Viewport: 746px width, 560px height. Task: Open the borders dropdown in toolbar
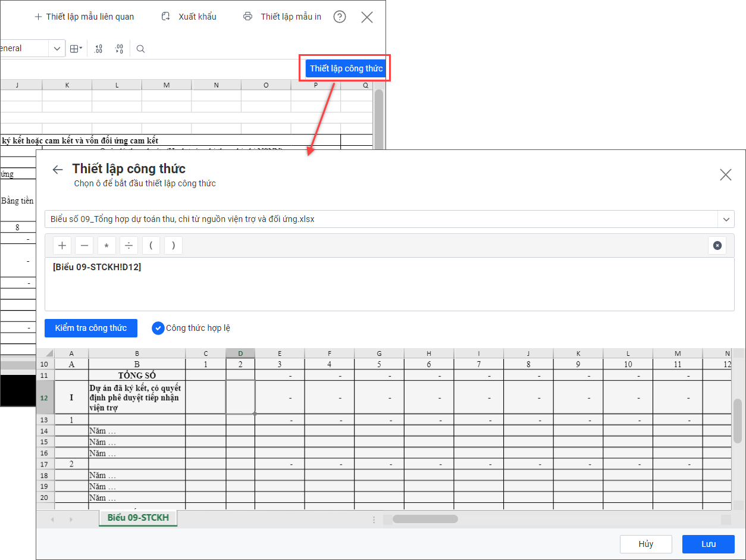coord(76,49)
